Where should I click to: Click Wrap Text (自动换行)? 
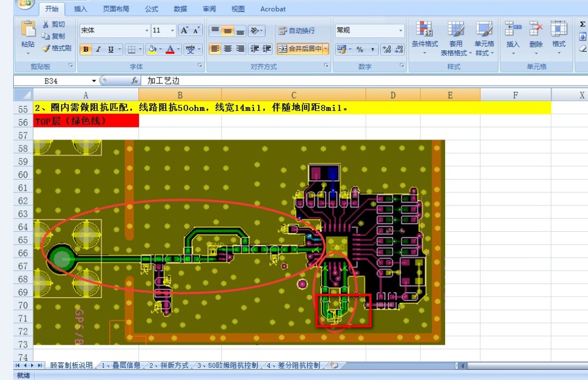[x=297, y=30]
